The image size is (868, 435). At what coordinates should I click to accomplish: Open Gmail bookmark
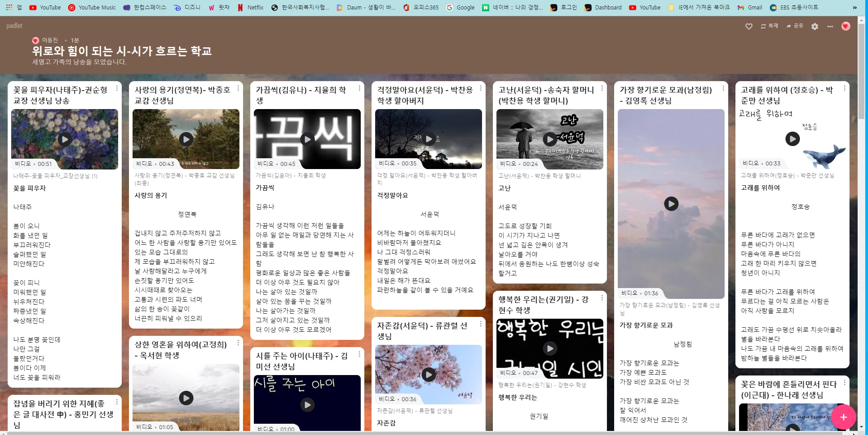tap(750, 7)
